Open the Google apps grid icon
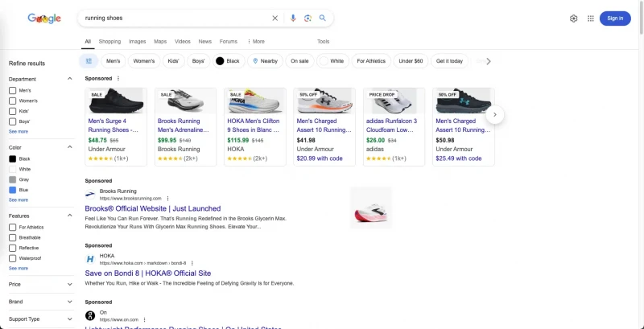 (591, 19)
